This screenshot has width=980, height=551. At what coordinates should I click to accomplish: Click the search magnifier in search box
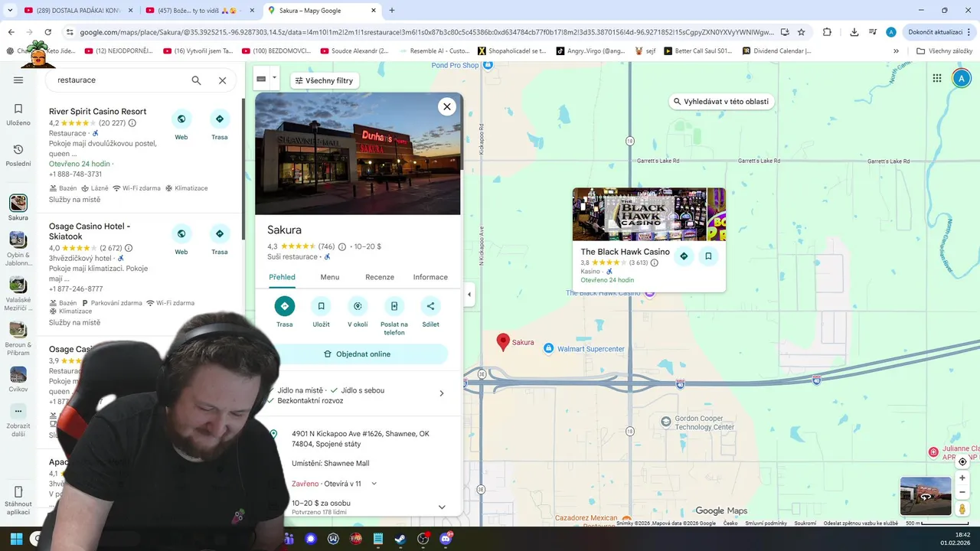tap(196, 80)
